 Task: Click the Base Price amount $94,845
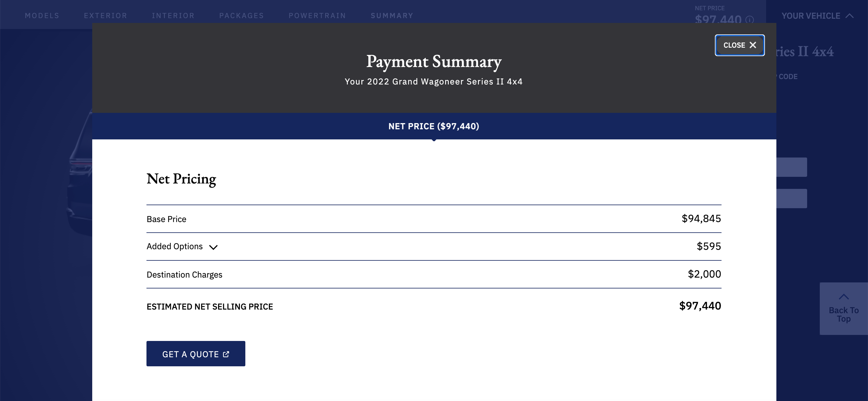coord(701,218)
